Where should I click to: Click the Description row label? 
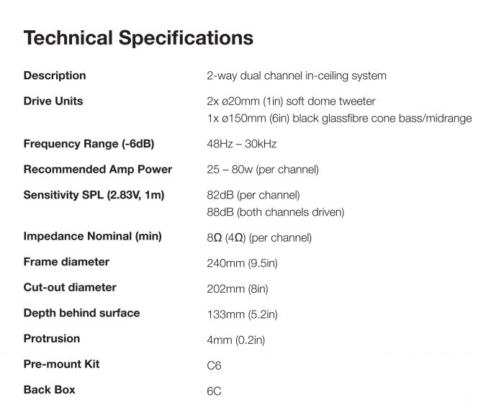pyautogui.click(x=55, y=76)
